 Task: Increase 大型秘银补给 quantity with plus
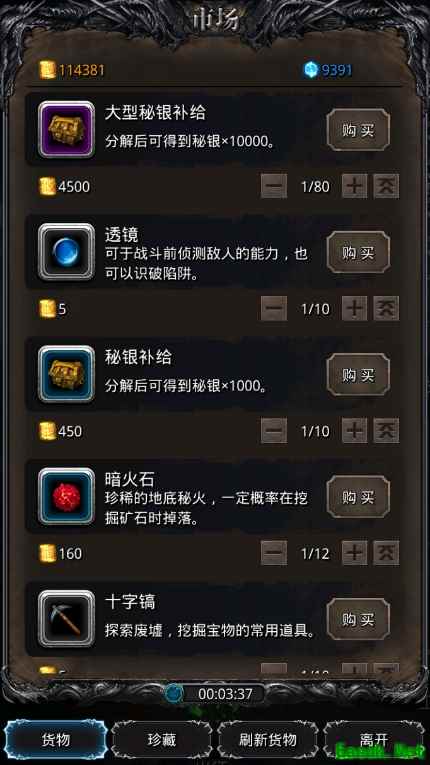354,186
